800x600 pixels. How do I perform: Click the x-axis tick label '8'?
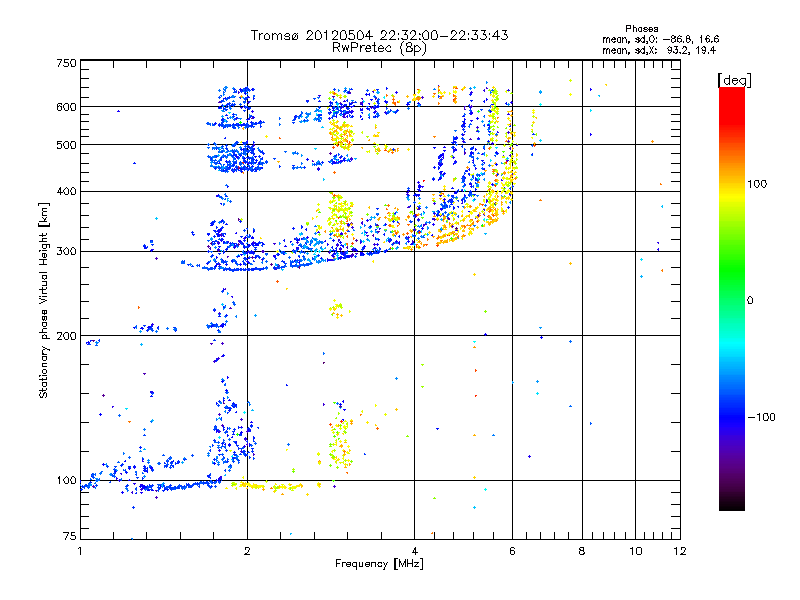tap(582, 551)
